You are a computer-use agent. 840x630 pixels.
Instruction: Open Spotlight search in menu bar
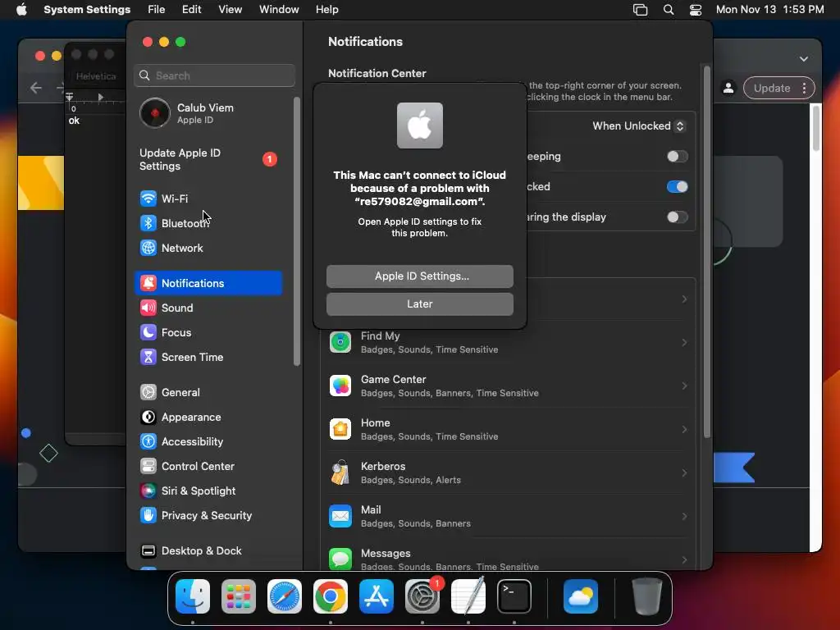coord(668,10)
